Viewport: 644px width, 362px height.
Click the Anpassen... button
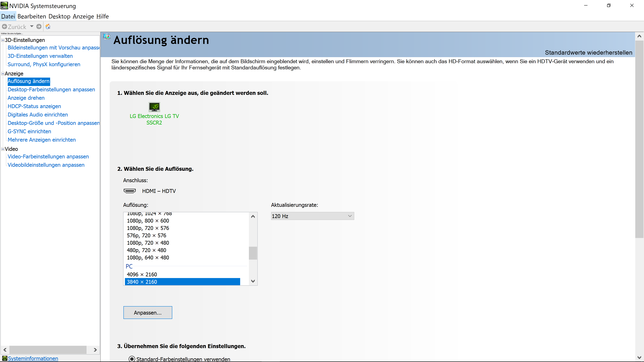pyautogui.click(x=148, y=313)
